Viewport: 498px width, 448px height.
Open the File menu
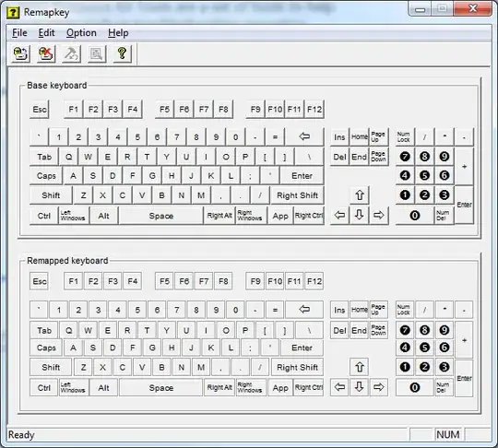pyautogui.click(x=19, y=33)
